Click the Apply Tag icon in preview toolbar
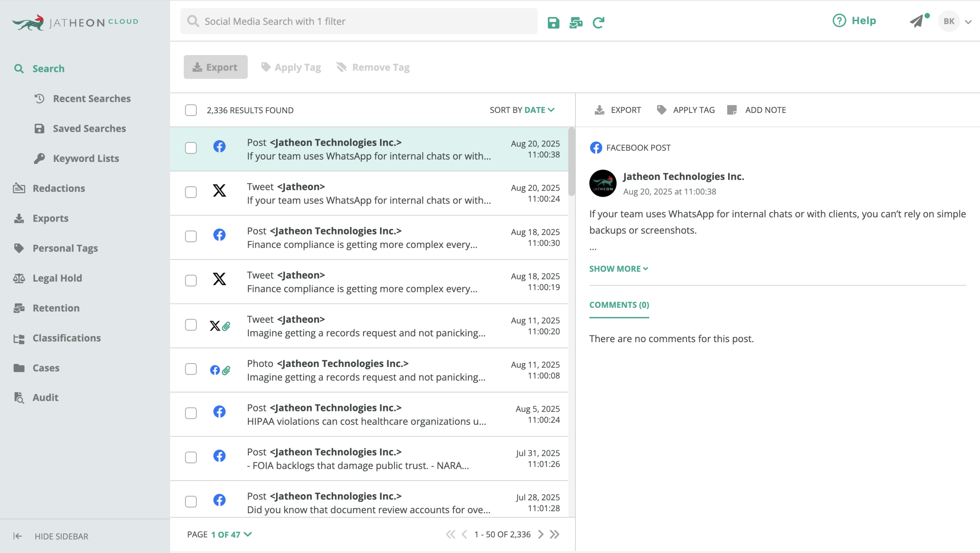This screenshot has width=980, height=553. pyautogui.click(x=661, y=110)
